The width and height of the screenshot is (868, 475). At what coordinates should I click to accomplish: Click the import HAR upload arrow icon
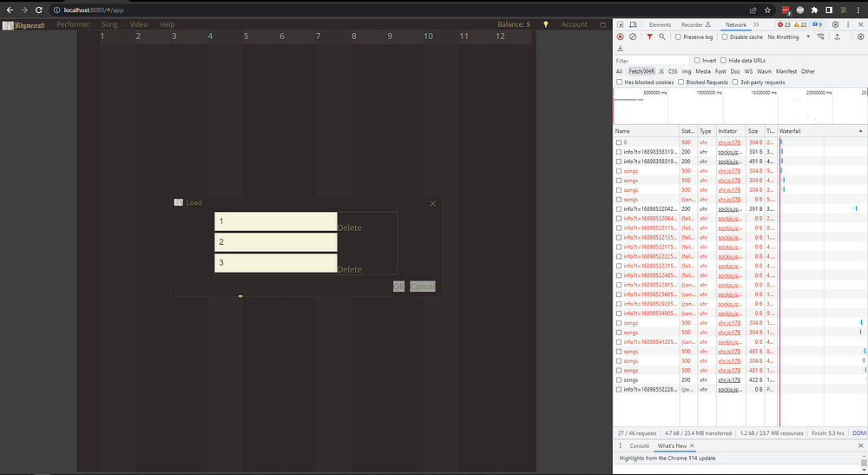pyautogui.click(x=837, y=37)
